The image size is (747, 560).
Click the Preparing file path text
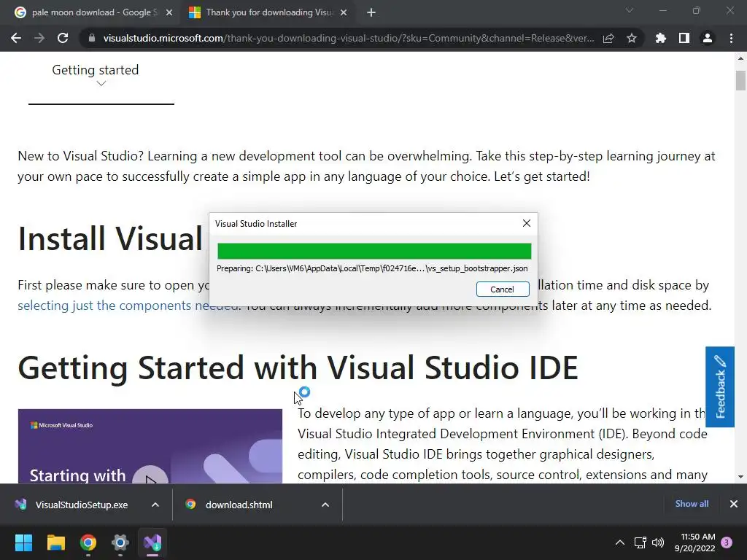point(372,268)
